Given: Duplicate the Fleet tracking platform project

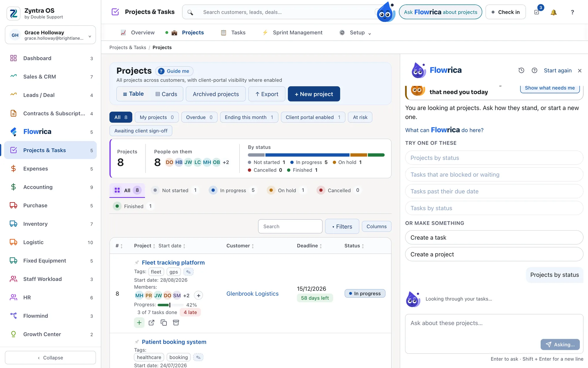Looking at the screenshot, I should [164, 323].
